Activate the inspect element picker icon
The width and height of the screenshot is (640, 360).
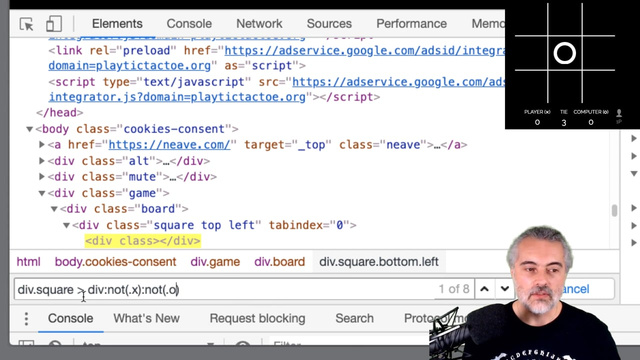click(27, 24)
